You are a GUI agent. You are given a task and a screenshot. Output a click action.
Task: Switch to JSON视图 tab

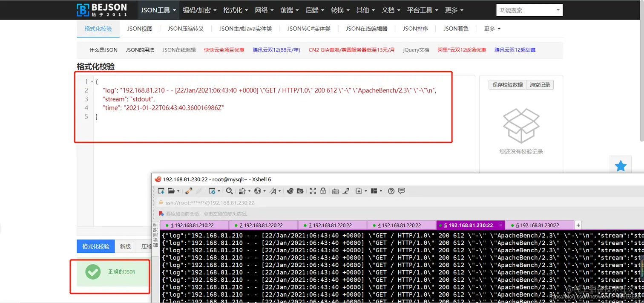coord(140,29)
